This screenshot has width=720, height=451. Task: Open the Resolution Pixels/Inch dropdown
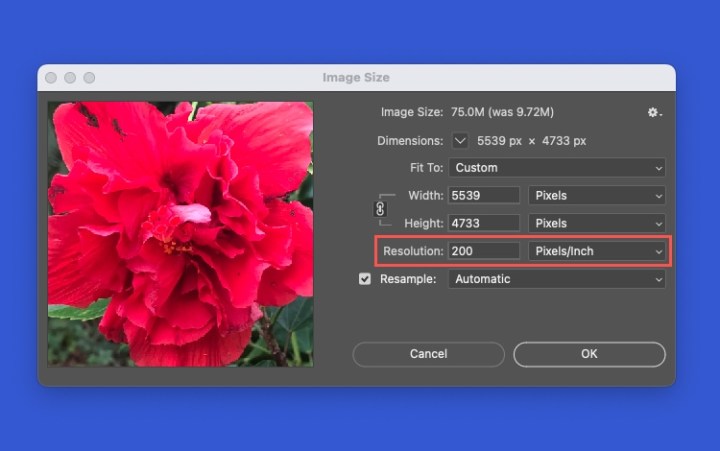point(597,251)
